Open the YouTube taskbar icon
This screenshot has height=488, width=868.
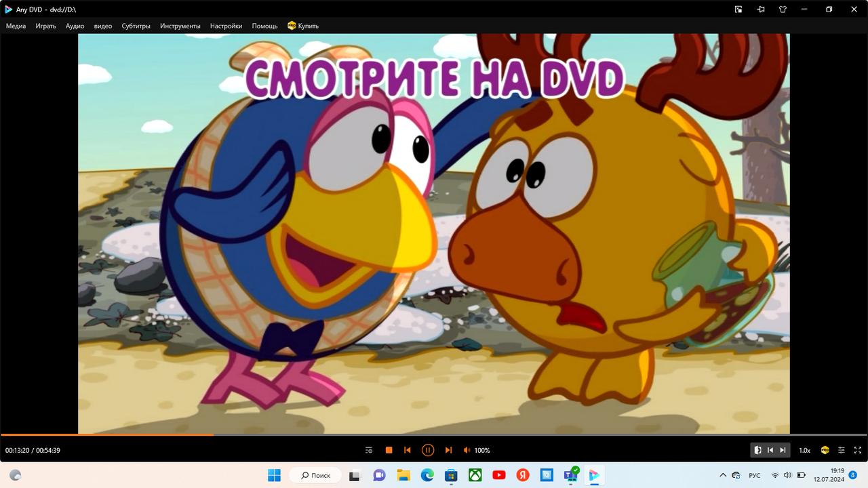pos(499,475)
